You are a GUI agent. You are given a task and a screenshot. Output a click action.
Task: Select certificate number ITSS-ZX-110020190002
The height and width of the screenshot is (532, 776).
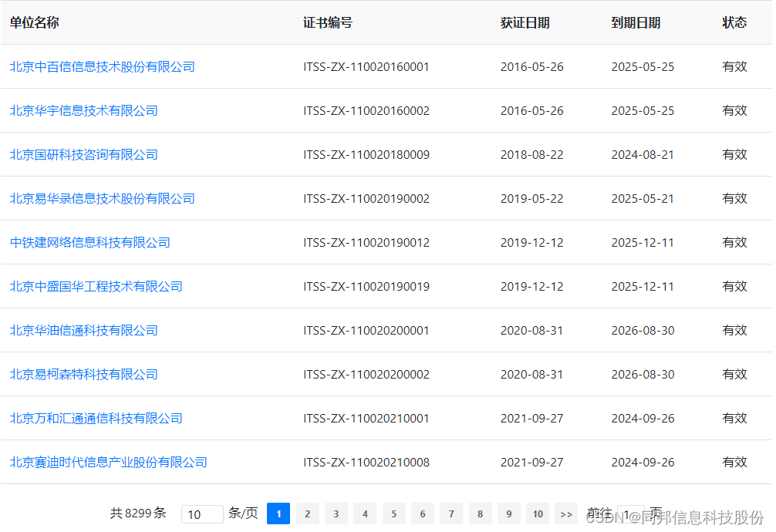(x=366, y=199)
